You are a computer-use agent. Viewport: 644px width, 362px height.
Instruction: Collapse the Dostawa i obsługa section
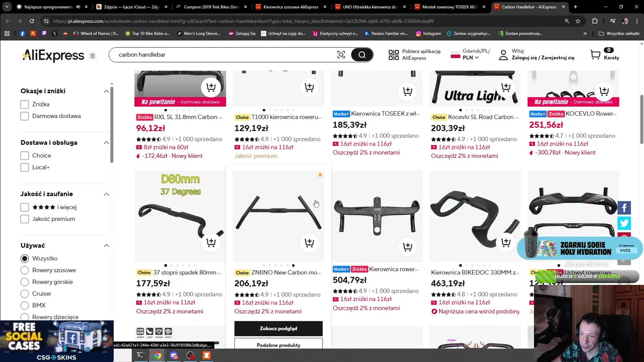[106, 143]
